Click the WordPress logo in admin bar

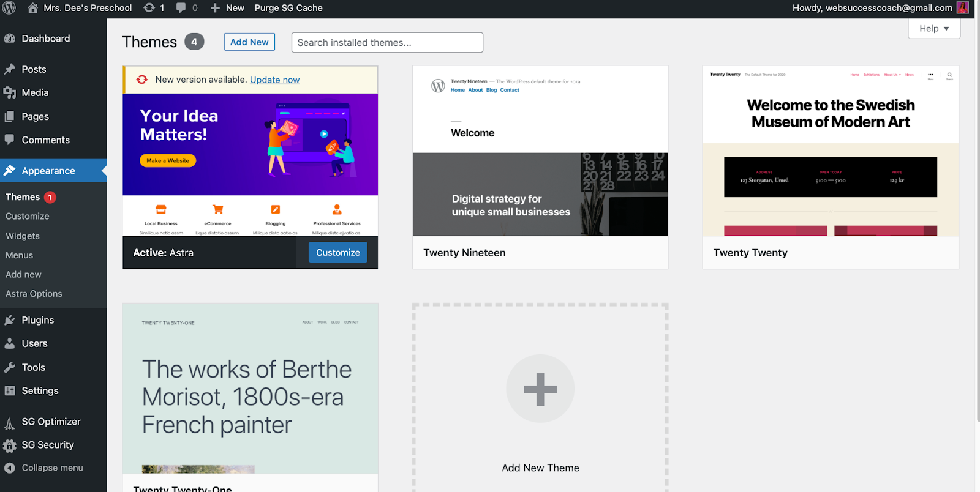9,8
